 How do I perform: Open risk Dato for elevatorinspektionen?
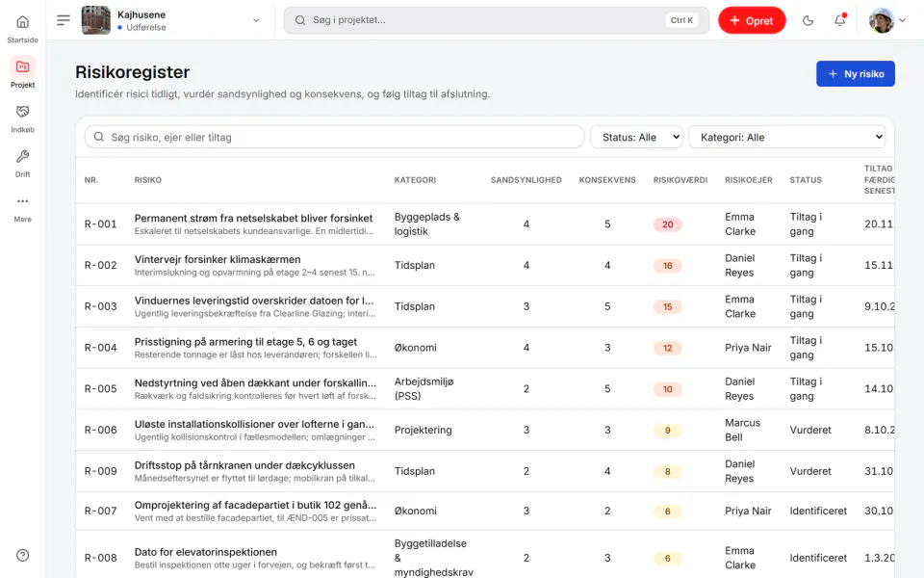pyautogui.click(x=206, y=553)
